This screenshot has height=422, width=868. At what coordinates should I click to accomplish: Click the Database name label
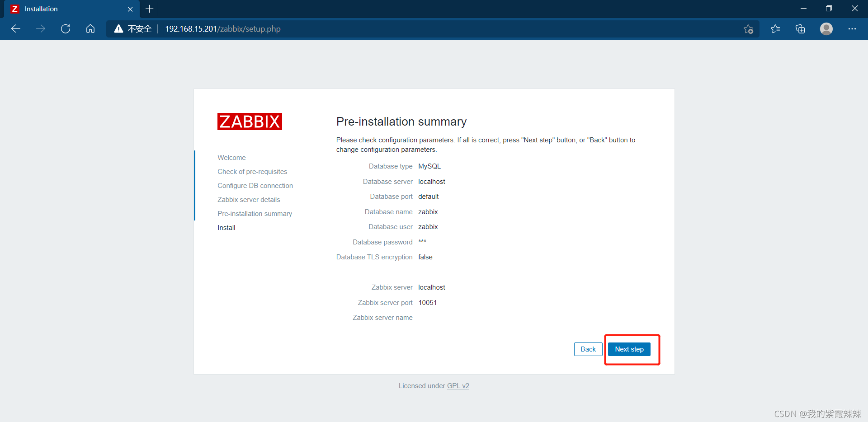[x=389, y=212]
